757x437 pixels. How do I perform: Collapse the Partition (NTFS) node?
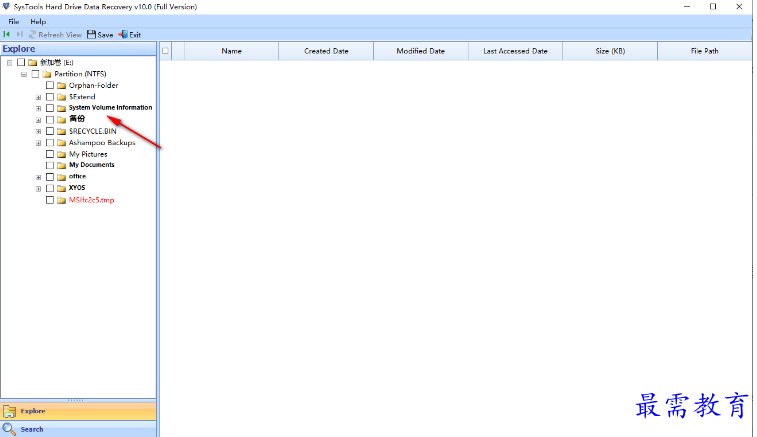click(24, 74)
